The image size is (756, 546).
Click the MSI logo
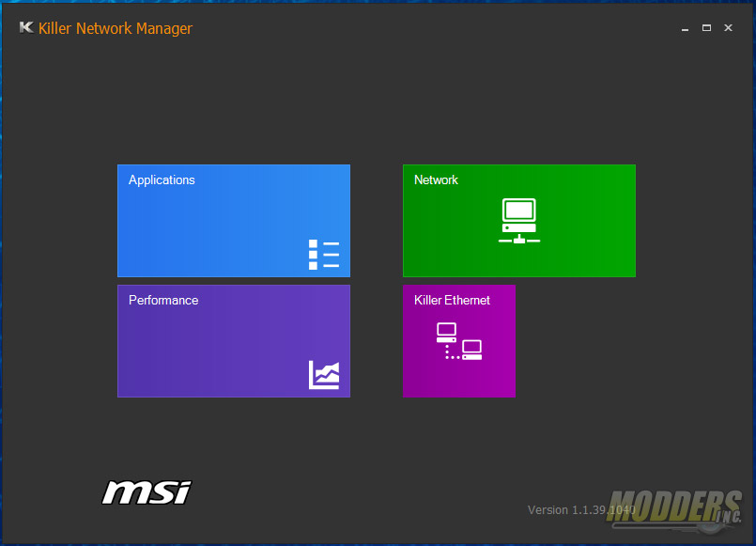click(147, 492)
